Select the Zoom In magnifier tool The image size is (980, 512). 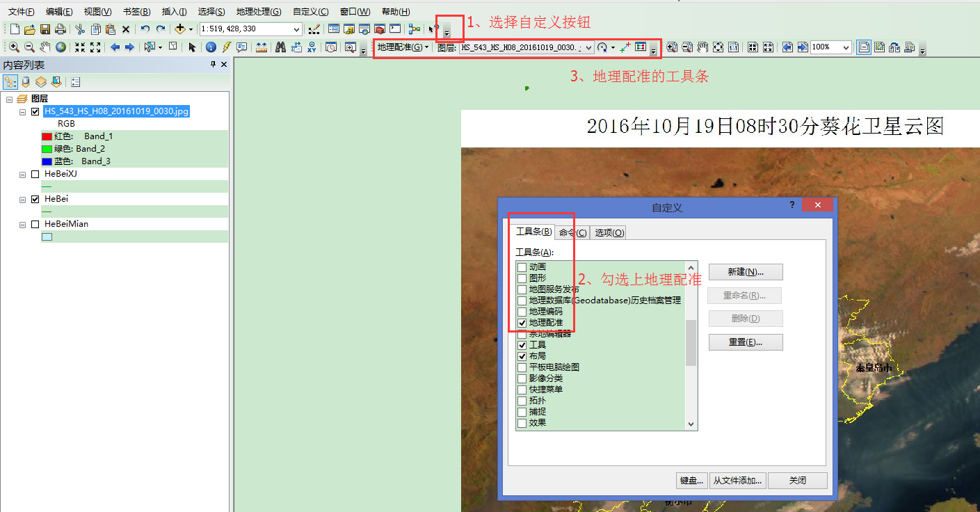[14, 47]
